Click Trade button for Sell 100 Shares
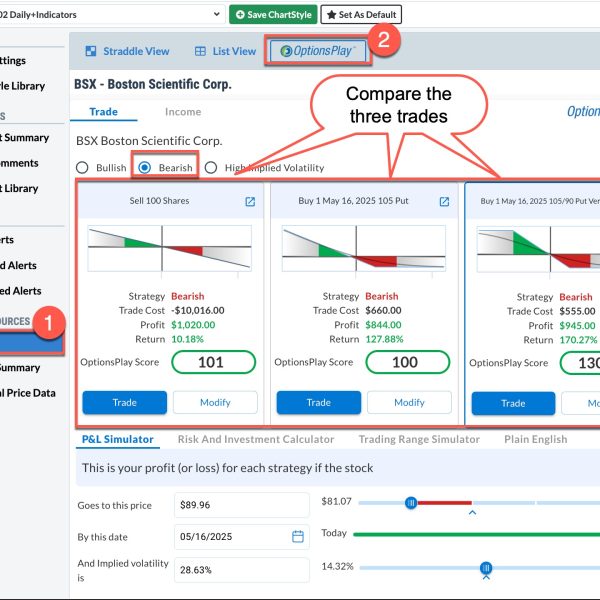 (x=125, y=403)
